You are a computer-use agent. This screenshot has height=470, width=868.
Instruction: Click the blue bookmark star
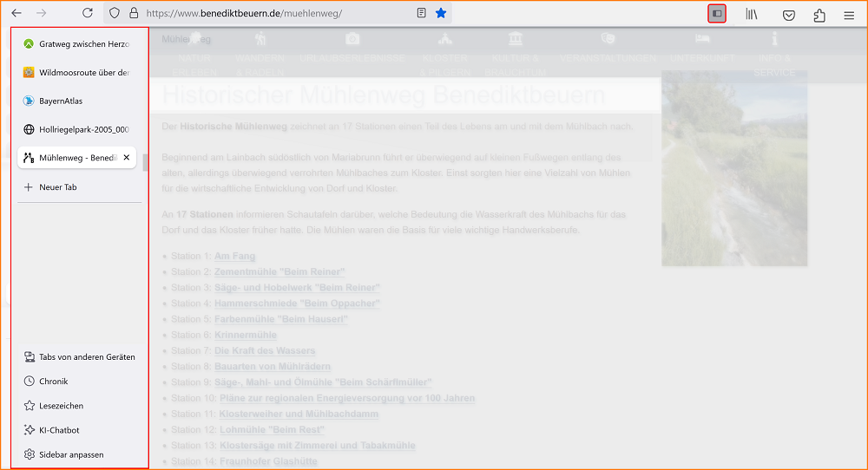(x=441, y=13)
